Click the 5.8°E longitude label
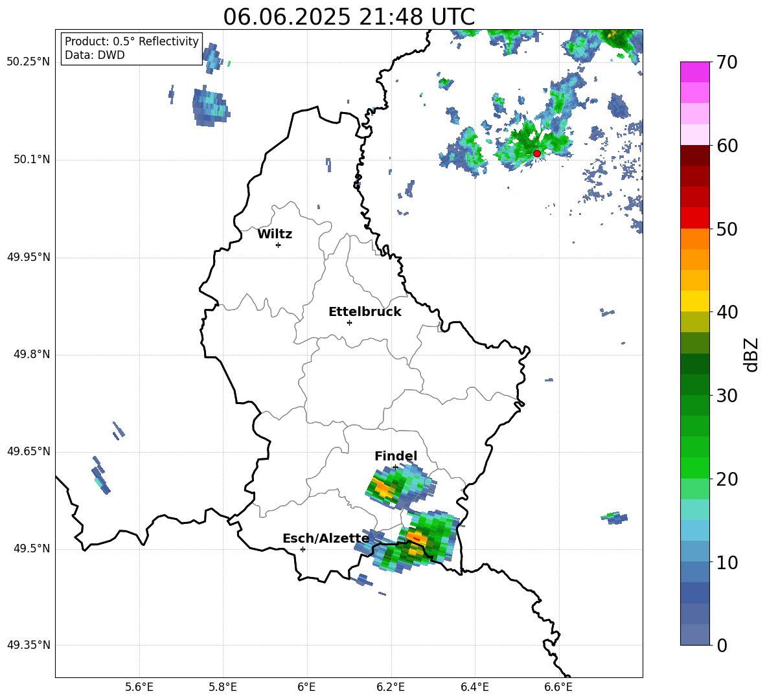Image resolution: width=767 pixels, height=700 pixels. [x=223, y=687]
